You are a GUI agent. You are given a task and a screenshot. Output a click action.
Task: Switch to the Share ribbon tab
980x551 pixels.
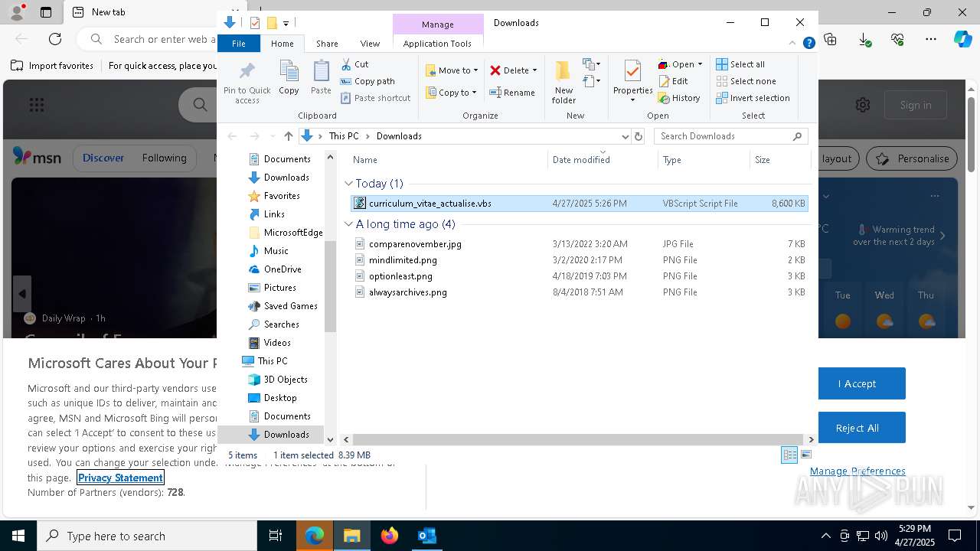coord(327,44)
